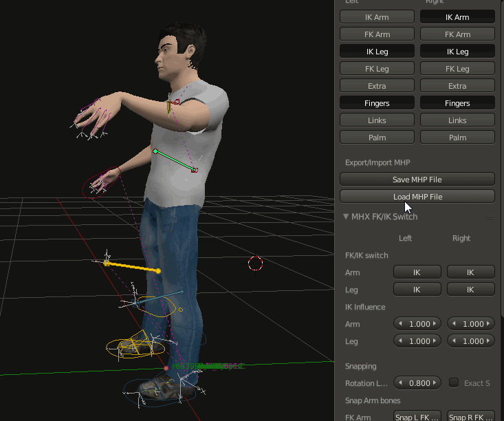
Task: Increase Right Leg IK Influence with right arrow
Action: coord(488,341)
